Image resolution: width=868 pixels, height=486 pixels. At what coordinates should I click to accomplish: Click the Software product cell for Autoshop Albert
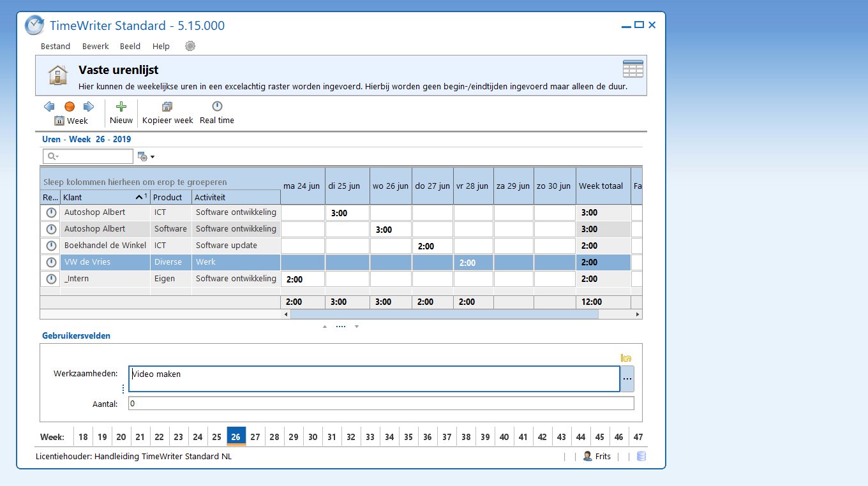[171, 229]
